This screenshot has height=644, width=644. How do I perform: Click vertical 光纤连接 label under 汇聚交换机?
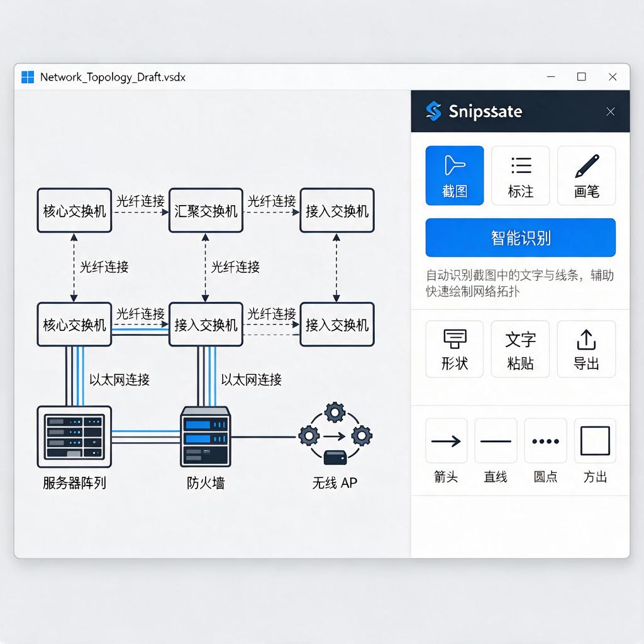coord(235,267)
